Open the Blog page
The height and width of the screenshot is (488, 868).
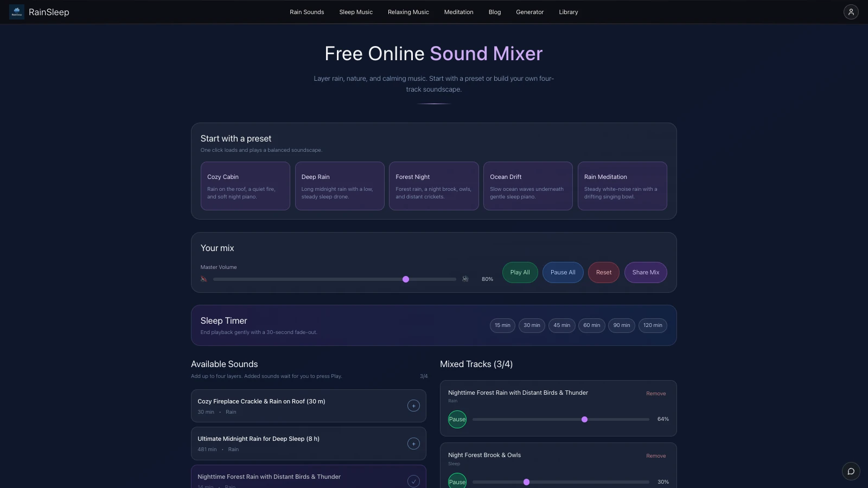[x=495, y=12]
